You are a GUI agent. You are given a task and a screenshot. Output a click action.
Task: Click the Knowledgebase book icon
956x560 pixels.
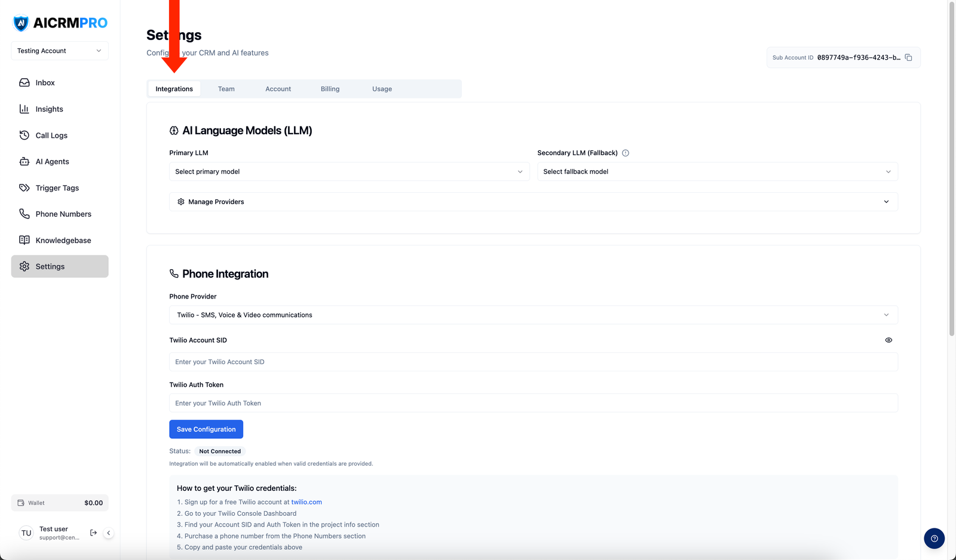coord(24,240)
